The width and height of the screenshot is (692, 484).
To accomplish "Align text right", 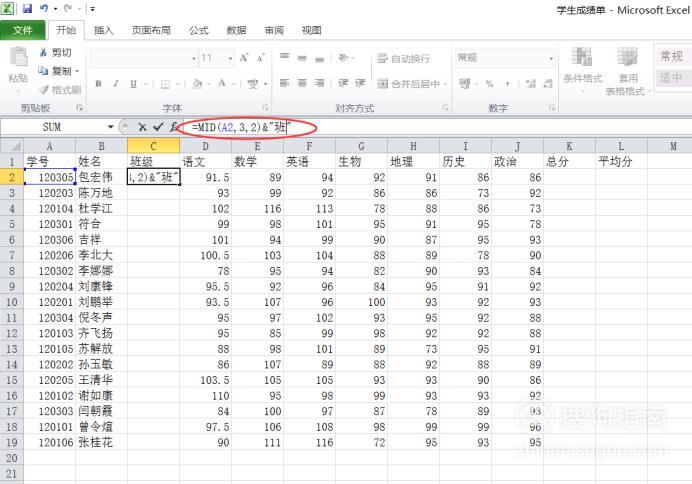I will [320, 83].
